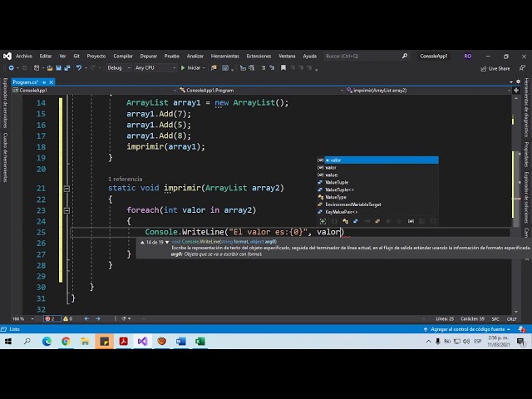Click the navigate backward circle icon
Screen dimensions: 532x399
coord(11,68)
